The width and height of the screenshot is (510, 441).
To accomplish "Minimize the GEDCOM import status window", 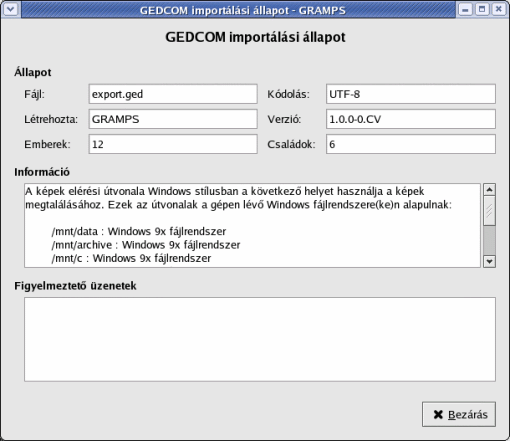I will [x=465, y=9].
